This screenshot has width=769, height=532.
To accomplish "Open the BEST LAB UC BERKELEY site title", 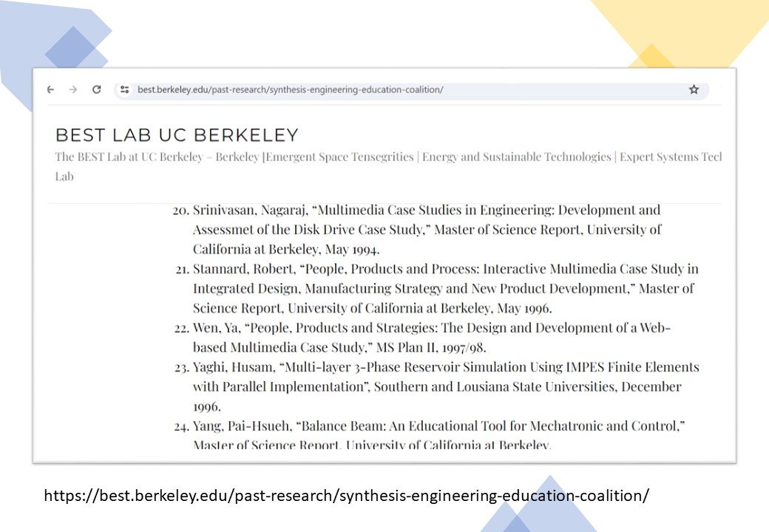I will coord(177,135).
